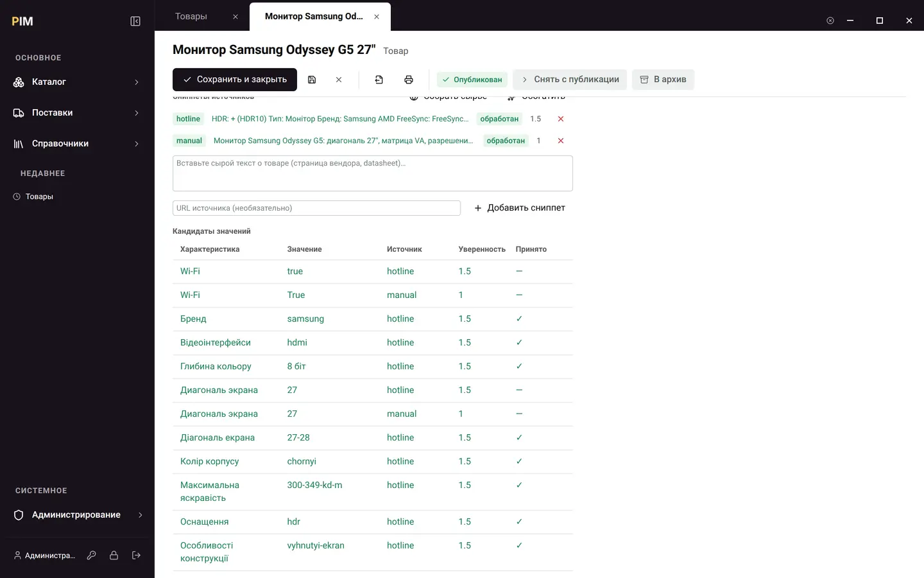The width and height of the screenshot is (924, 578).
Task: Expand the Каталог menu section
Action: point(77,82)
